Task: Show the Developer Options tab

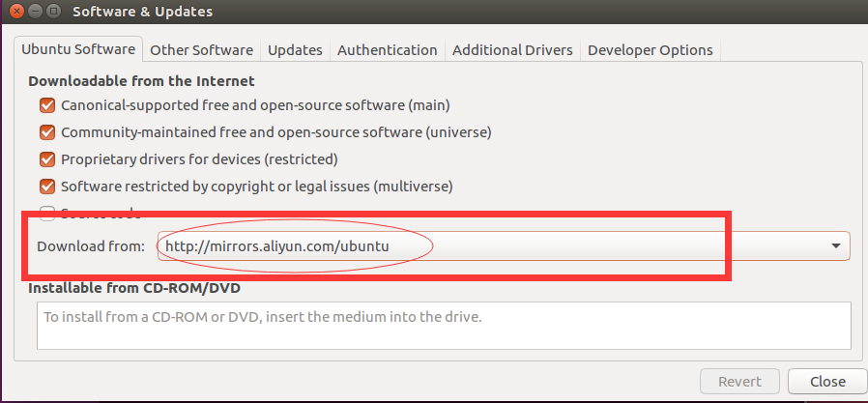Action: (x=650, y=50)
